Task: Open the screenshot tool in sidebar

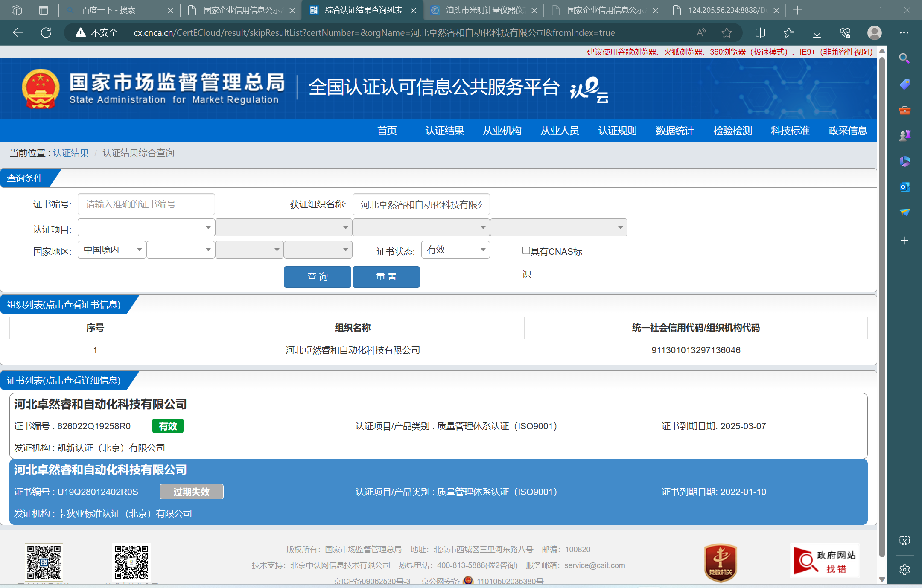Action: (x=904, y=541)
